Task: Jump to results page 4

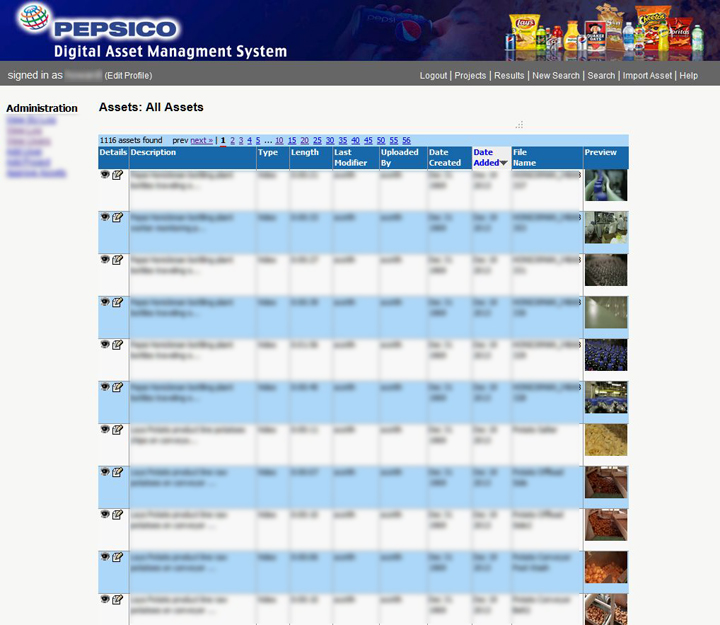Action: 249,141
